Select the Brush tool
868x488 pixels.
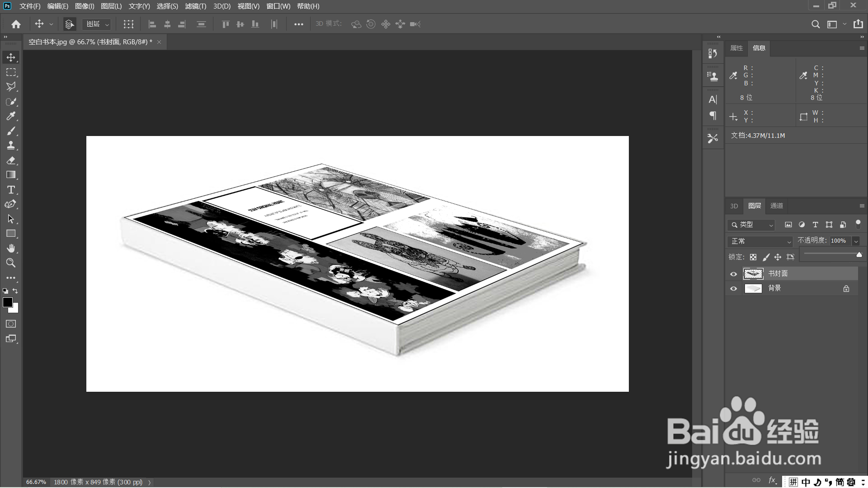(x=11, y=131)
